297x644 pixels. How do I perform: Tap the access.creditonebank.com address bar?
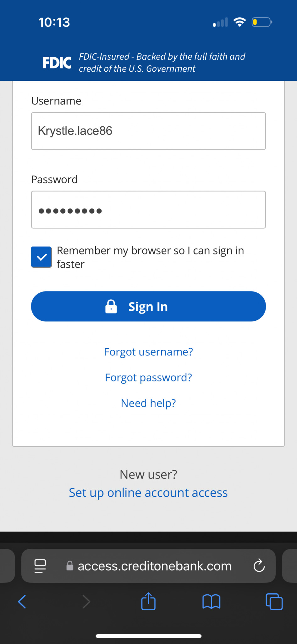[x=154, y=566]
